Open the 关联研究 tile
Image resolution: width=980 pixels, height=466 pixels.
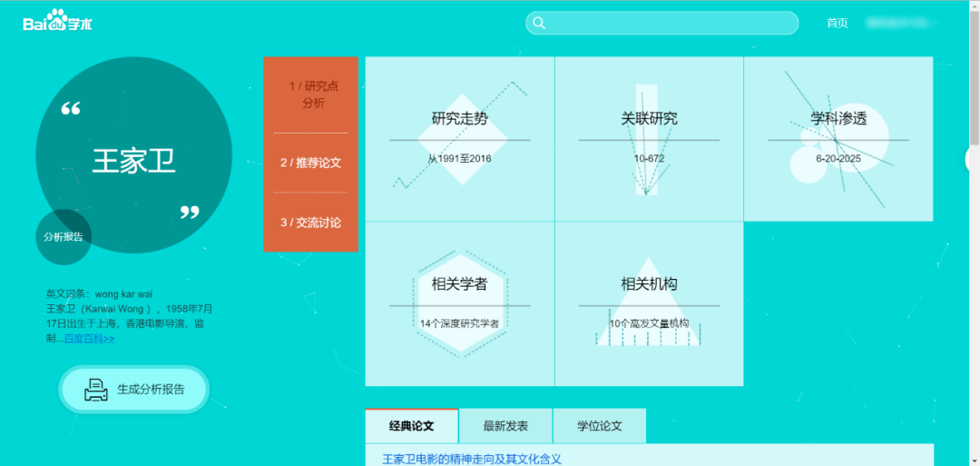[649, 139]
